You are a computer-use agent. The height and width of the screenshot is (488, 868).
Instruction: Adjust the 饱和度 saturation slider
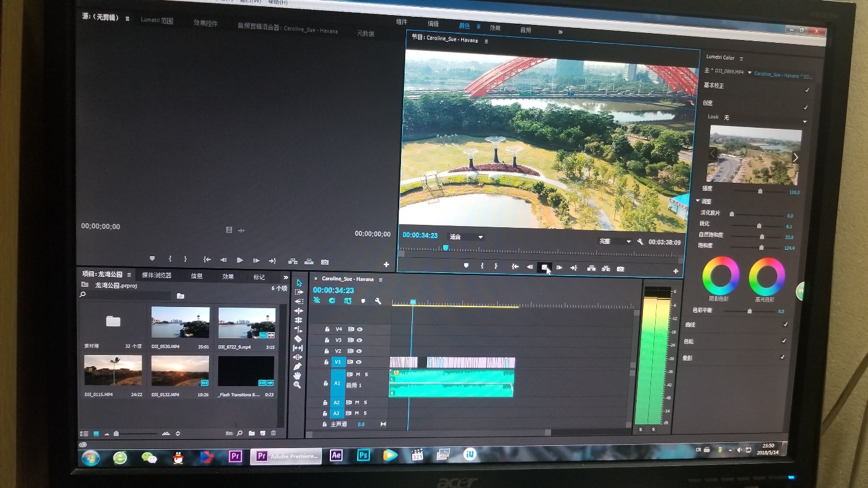click(760, 247)
